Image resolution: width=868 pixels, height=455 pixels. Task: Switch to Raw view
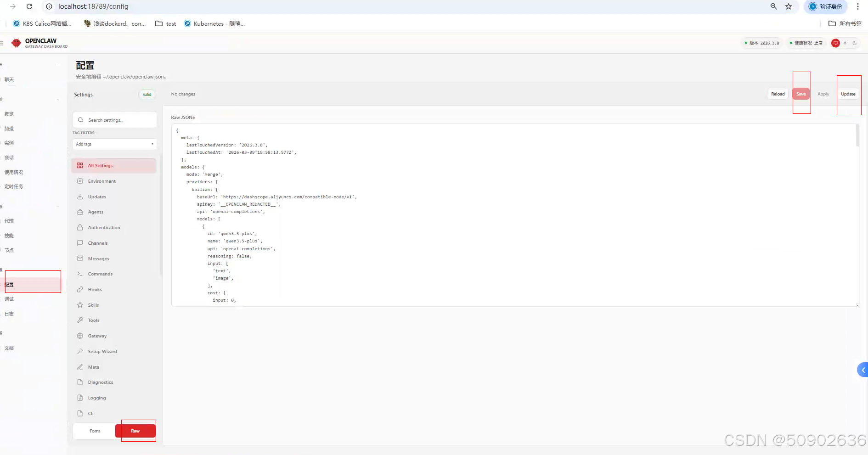point(135,431)
